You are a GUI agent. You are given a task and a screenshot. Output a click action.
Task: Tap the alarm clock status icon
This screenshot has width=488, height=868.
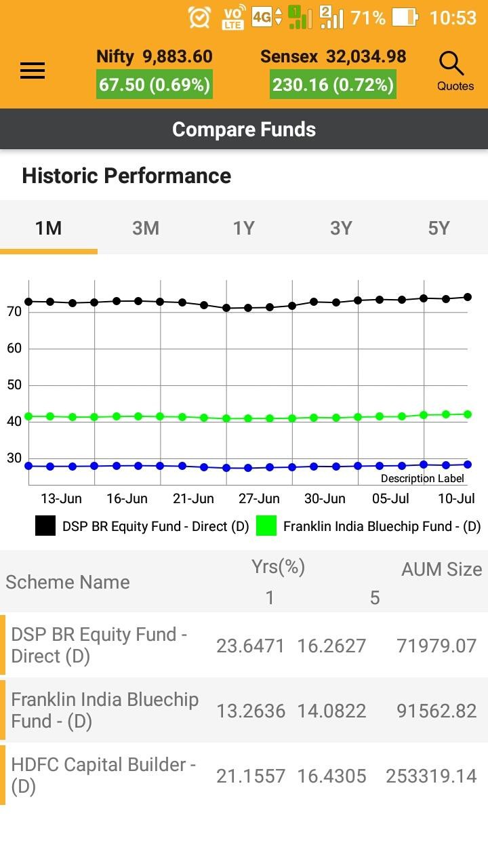coord(199,18)
